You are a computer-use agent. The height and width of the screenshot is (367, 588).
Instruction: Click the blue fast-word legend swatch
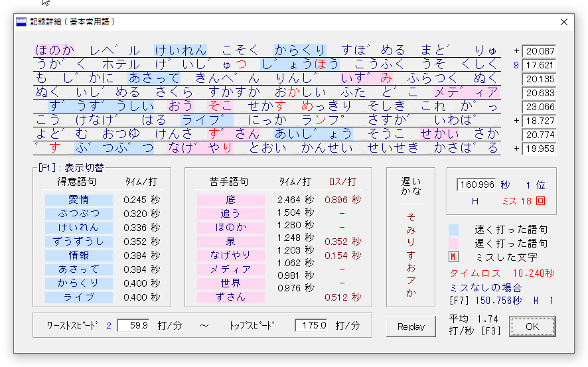454,230
